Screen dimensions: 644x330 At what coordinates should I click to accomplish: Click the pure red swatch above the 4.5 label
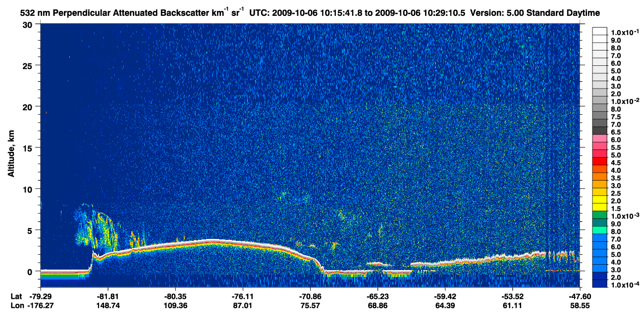pos(599,161)
